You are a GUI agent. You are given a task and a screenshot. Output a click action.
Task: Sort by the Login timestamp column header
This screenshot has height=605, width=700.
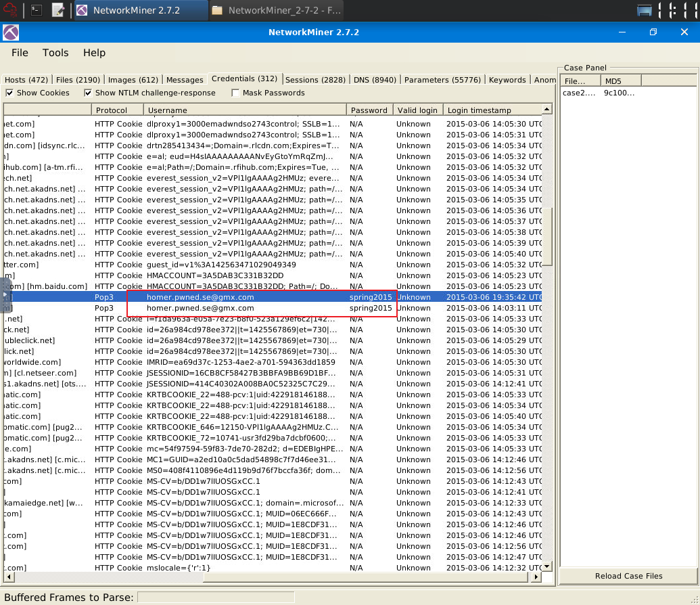coord(492,110)
